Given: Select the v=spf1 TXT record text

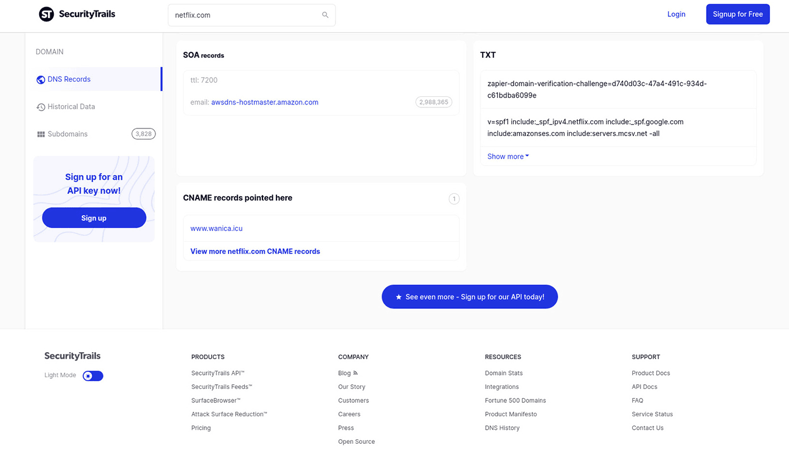Looking at the screenshot, I should coord(585,127).
